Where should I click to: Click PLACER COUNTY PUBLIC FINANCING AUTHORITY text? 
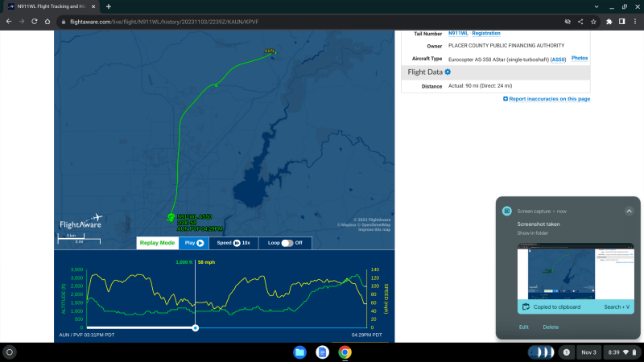click(506, 46)
